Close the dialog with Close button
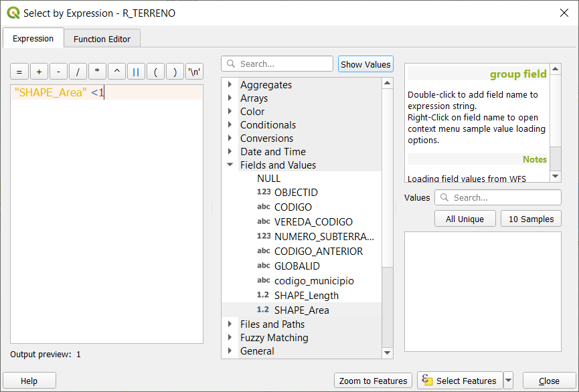This screenshot has height=392, width=579. 549,381
